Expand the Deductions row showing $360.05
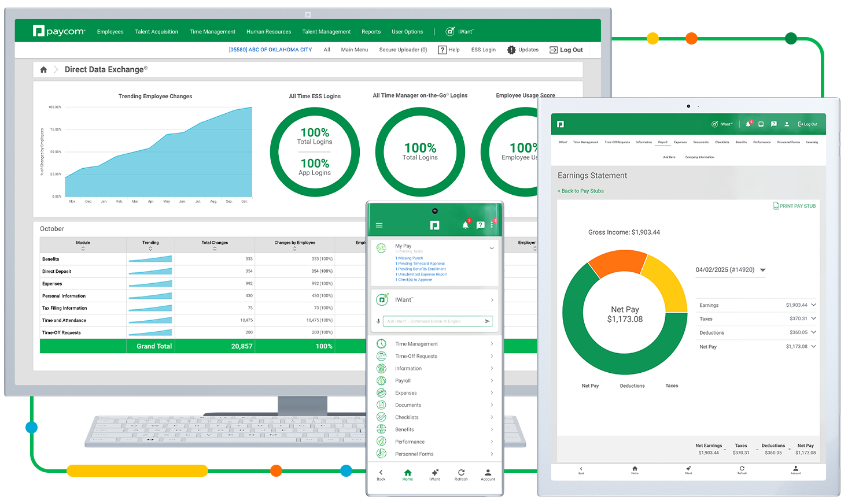The width and height of the screenshot is (848, 504). pyautogui.click(x=813, y=332)
